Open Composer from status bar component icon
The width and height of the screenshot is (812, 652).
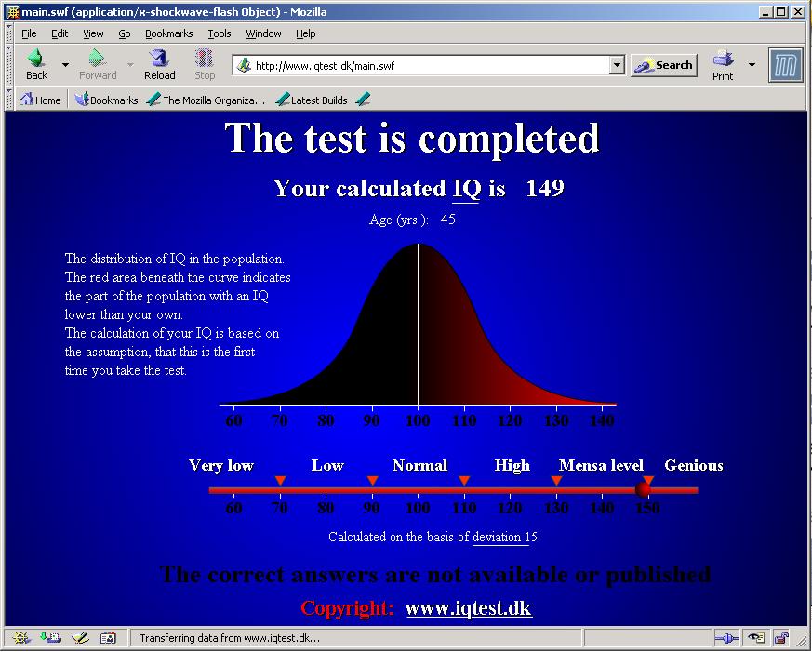80,638
